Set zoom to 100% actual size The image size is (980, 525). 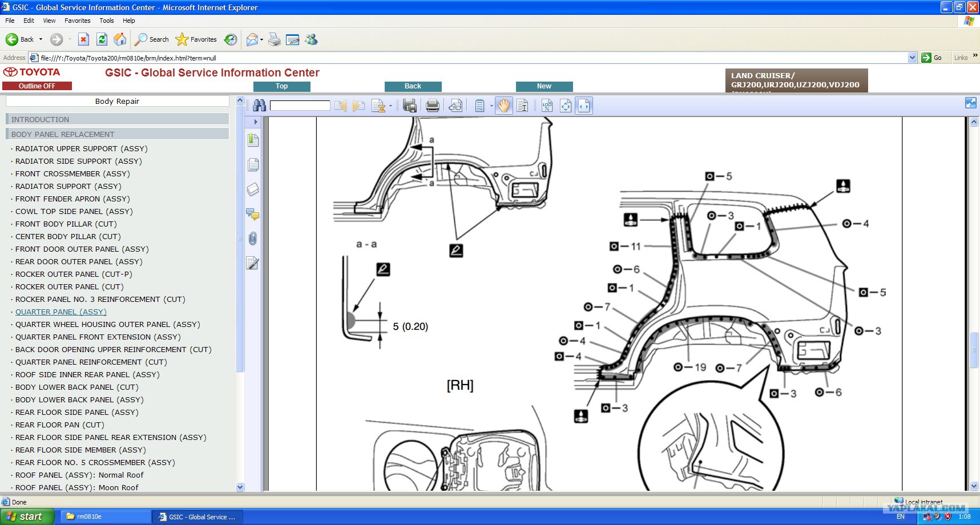tap(547, 106)
